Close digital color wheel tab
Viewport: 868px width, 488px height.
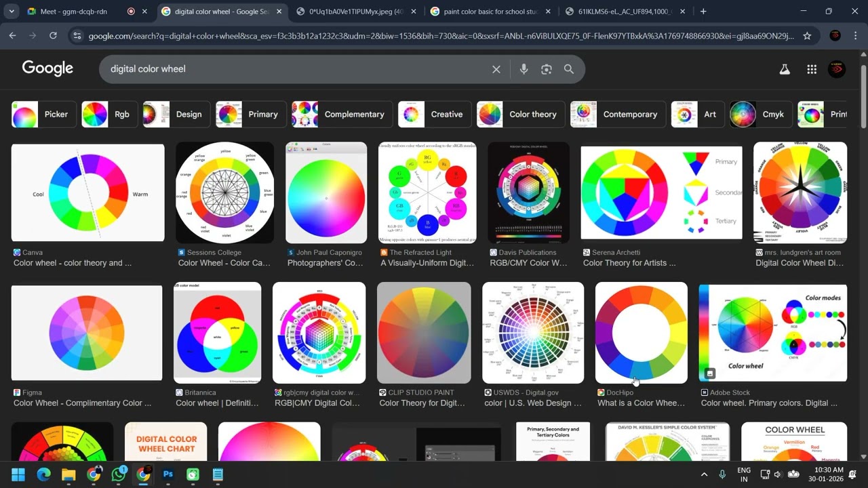coord(279,12)
